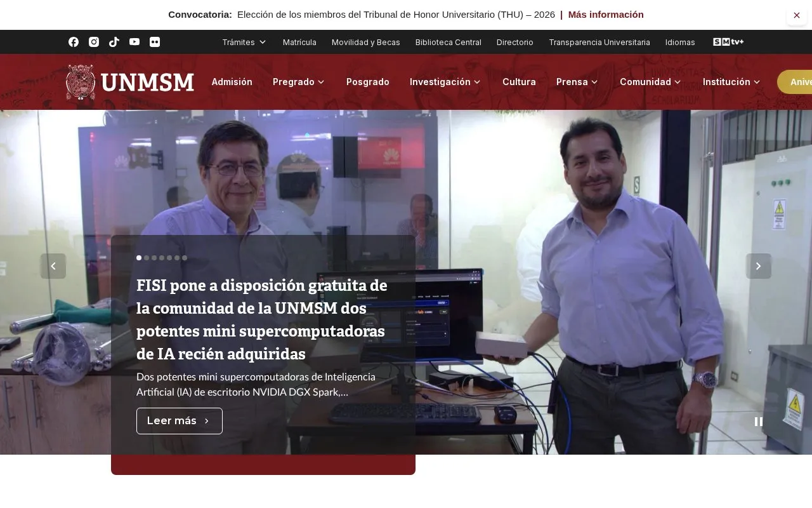Open the Posgrado menu item
Screen dimensions: 812x508
(368, 82)
